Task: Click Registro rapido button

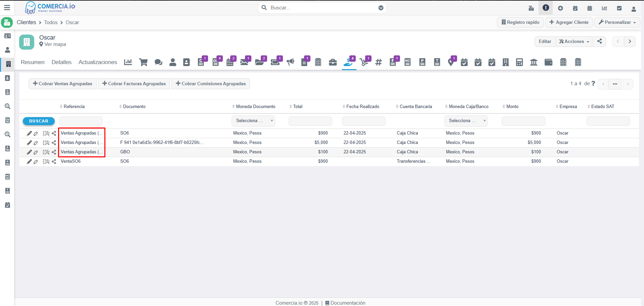Action: click(x=520, y=22)
